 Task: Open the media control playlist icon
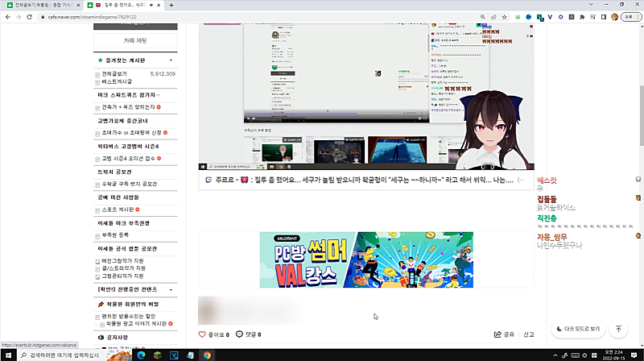[x=592, y=17]
